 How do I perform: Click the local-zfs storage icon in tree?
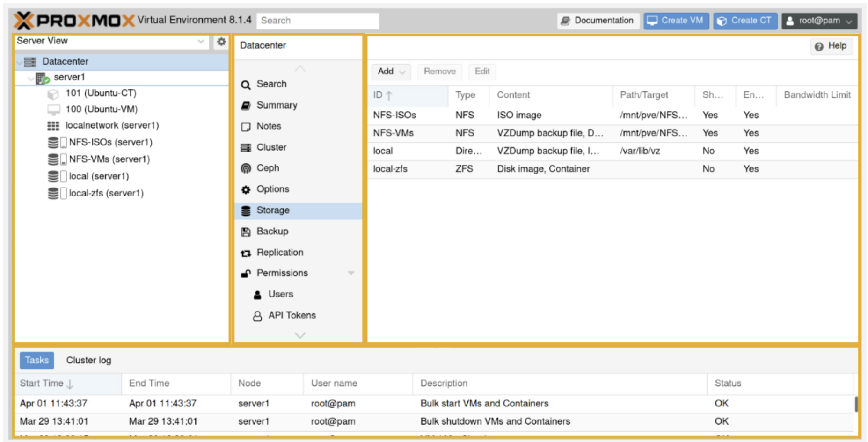pyautogui.click(x=57, y=193)
